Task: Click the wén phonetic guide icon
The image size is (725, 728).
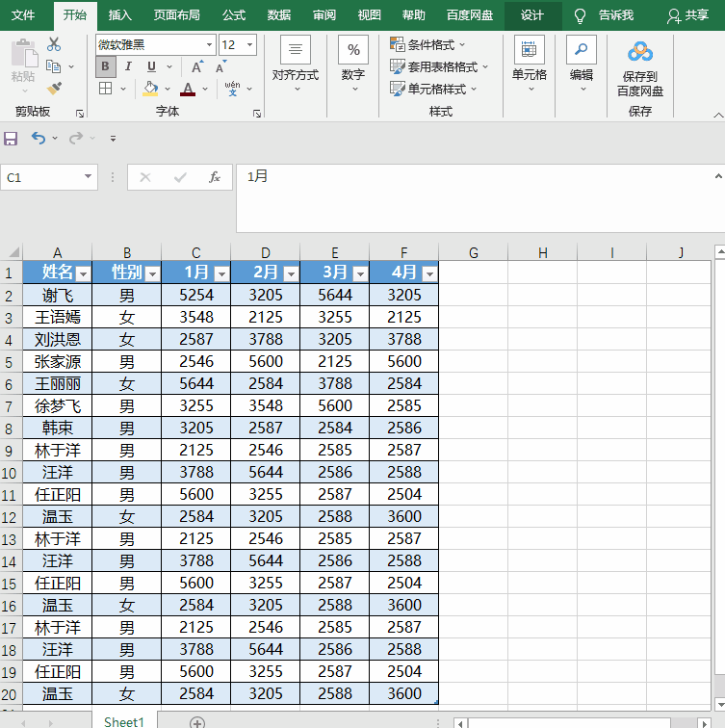Action: point(232,89)
